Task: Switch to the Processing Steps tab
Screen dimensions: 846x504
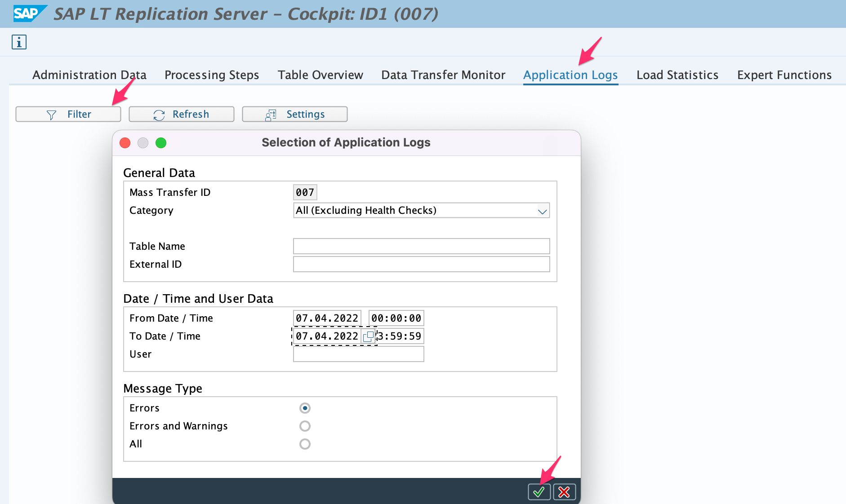Action: tap(212, 75)
